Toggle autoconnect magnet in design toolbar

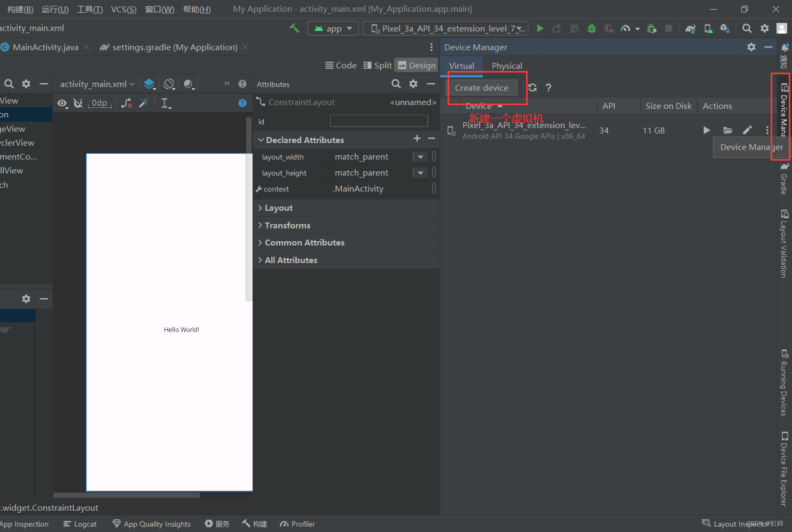[x=78, y=103]
